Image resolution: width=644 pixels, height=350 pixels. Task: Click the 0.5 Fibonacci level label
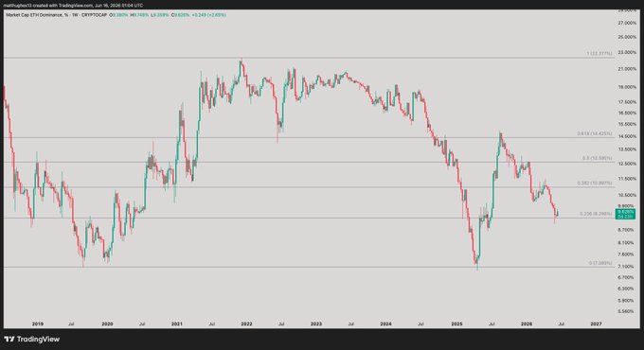[597, 158]
